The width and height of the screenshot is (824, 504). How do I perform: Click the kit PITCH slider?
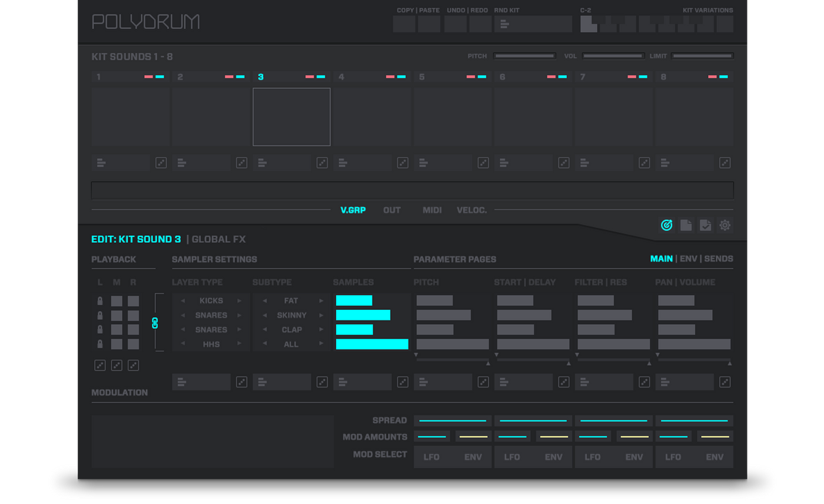click(524, 56)
